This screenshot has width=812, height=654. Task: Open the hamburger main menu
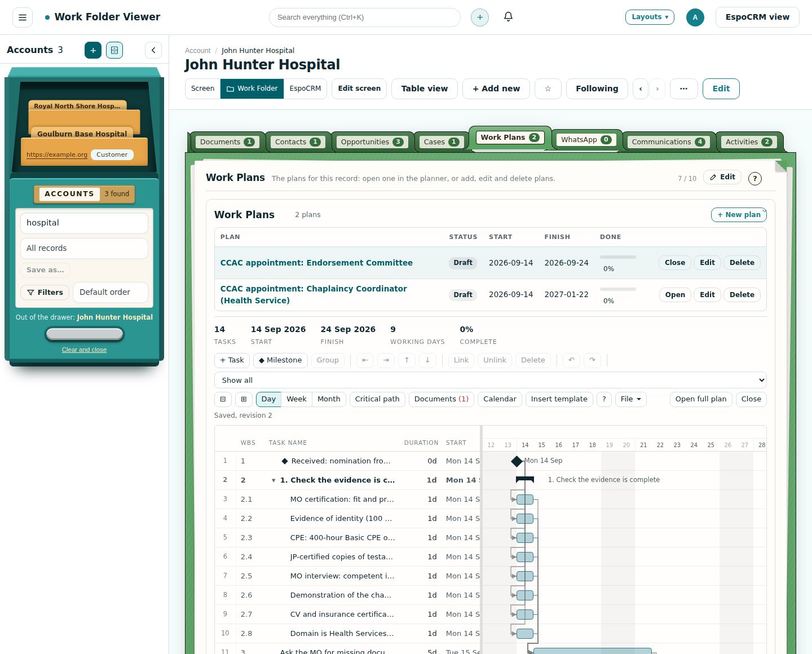tap(23, 17)
